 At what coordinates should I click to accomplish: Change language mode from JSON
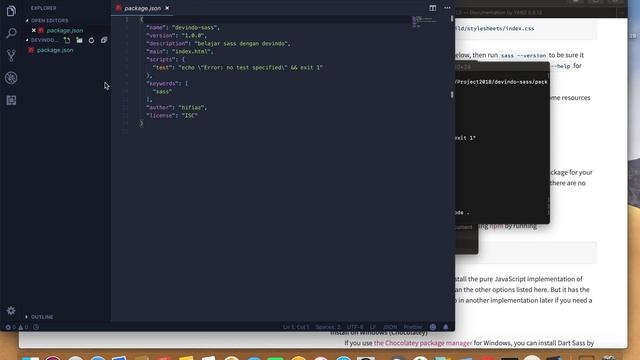pos(390,327)
